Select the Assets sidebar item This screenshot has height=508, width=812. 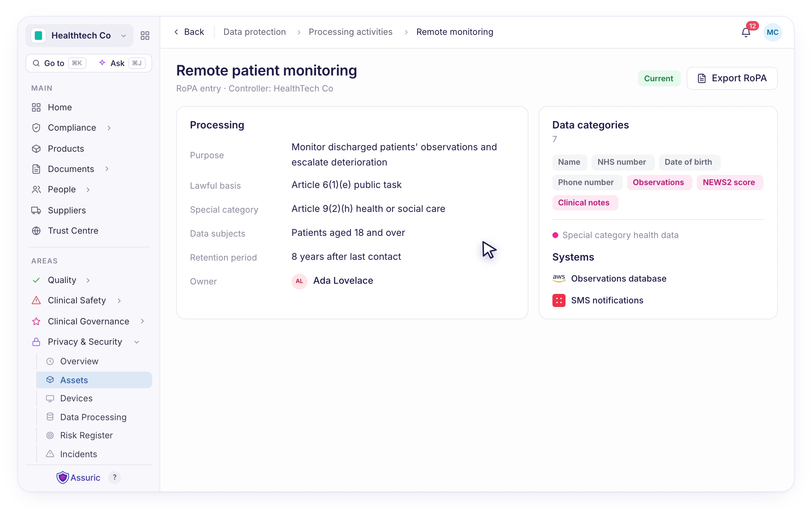(x=94, y=380)
